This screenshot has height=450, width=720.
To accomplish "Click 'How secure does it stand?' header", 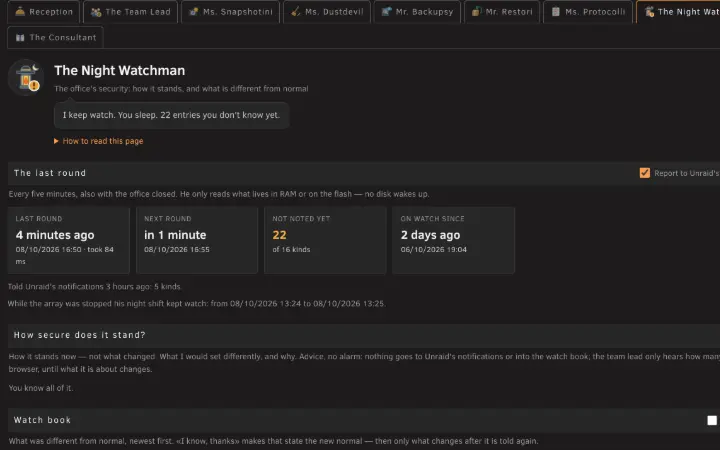I will (x=79, y=335).
